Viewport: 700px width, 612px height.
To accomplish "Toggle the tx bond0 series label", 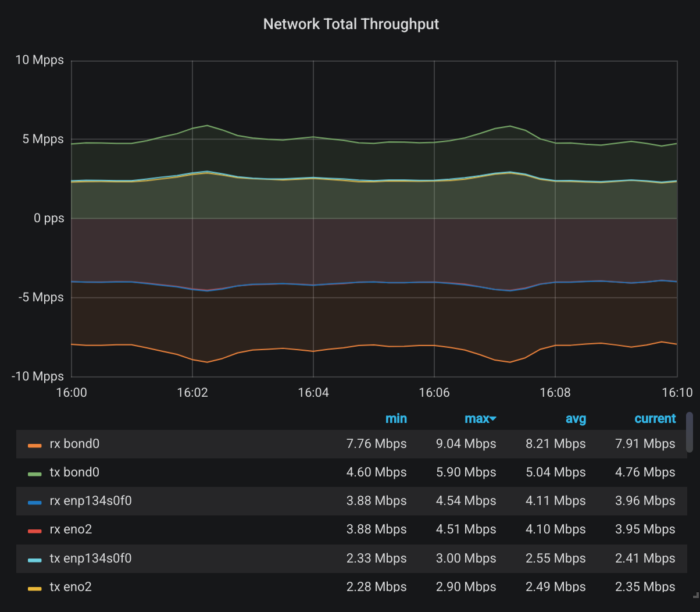I will (74, 472).
